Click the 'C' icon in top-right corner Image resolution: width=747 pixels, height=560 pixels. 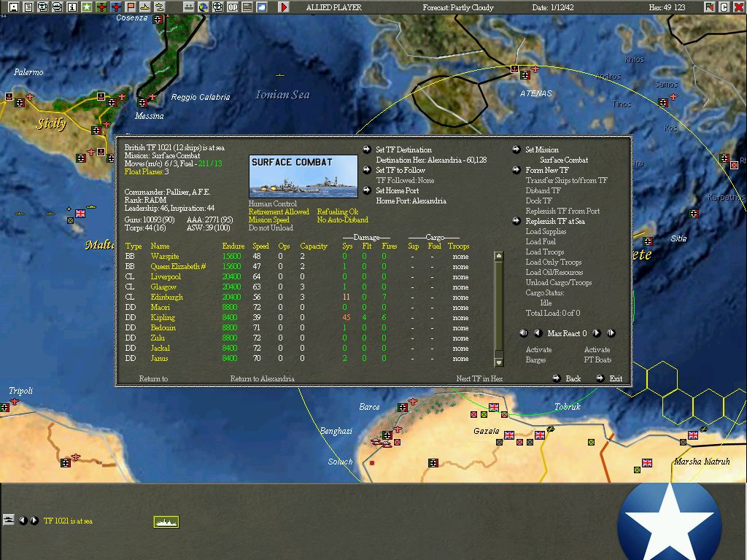click(x=724, y=7)
